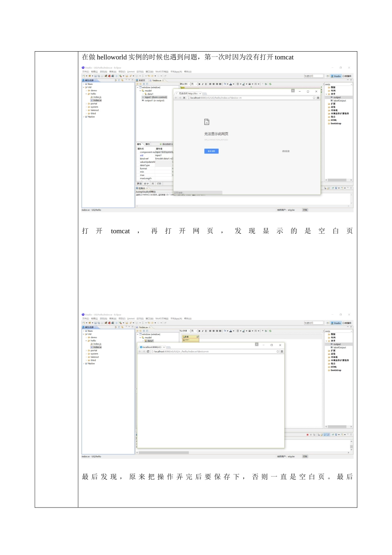The height and width of the screenshot is (555, 392).
Task: Click the red terminate icon in the console toolbar
Action: (x=307, y=435)
